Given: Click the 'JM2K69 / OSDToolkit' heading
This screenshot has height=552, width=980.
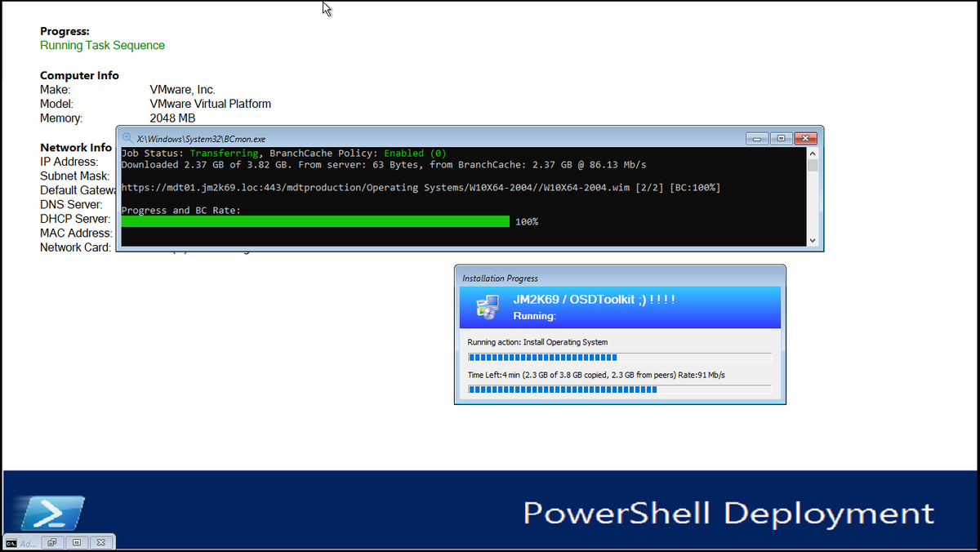Looking at the screenshot, I should [594, 300].
